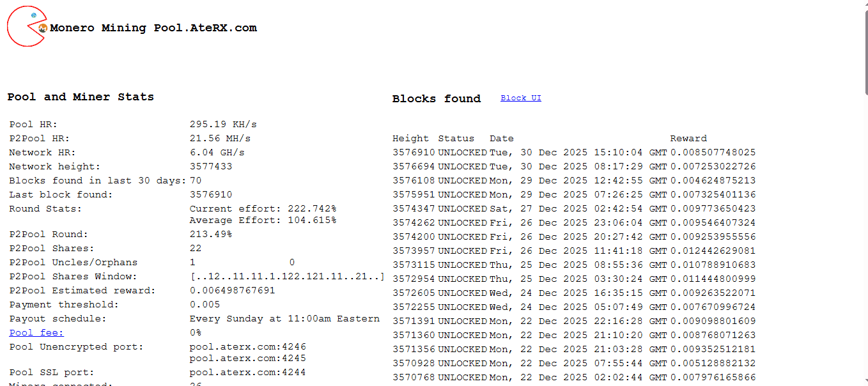The width and height of the screenshot is (868, 386).
Task: Click the Pool and Miner Stats heading
Action: coord(81,97)
